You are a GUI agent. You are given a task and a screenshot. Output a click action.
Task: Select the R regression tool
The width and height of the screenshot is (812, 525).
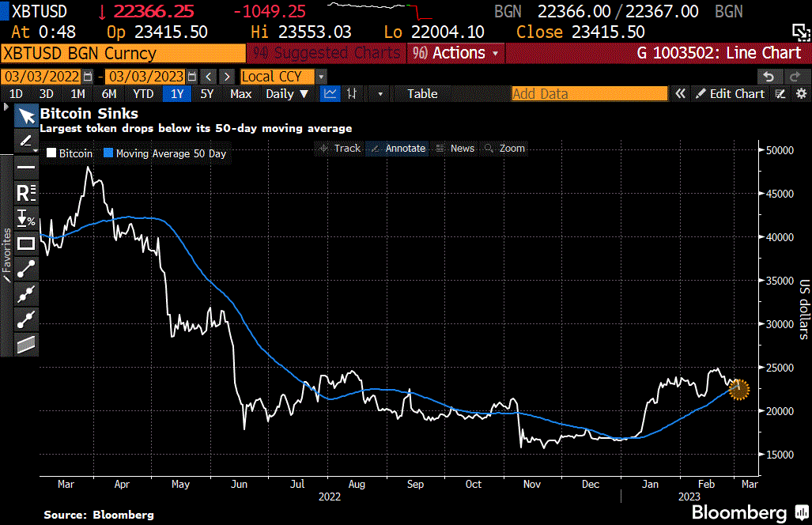coord(26,193)
